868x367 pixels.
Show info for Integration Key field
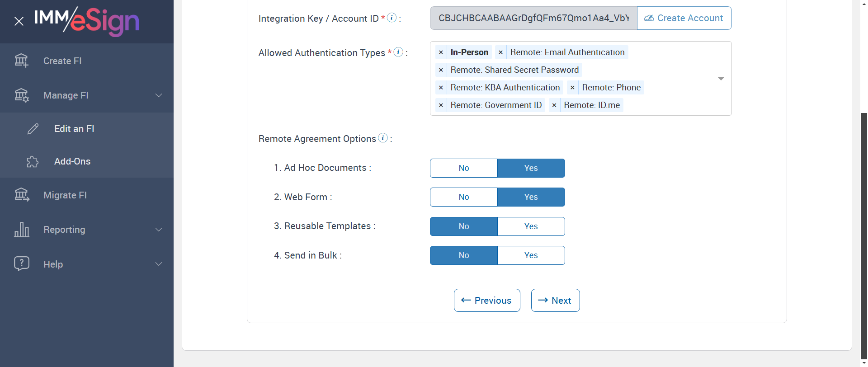pos(392,18)
